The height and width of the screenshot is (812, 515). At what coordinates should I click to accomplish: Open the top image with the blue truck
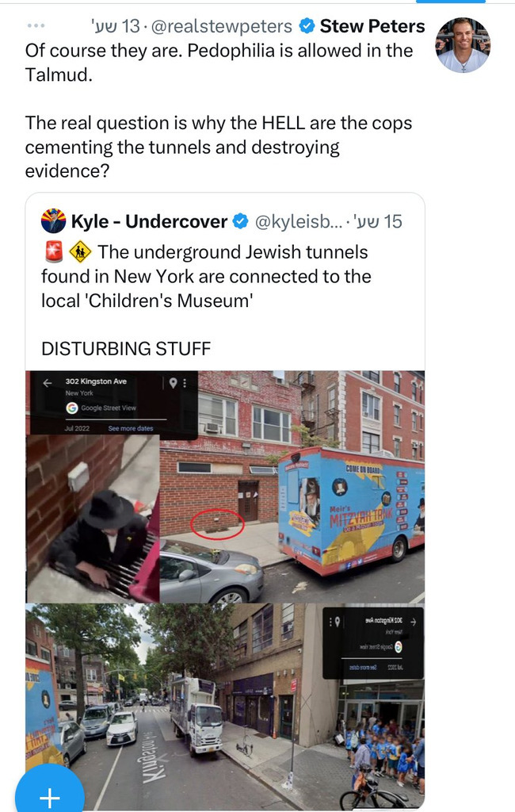(225, 486)
